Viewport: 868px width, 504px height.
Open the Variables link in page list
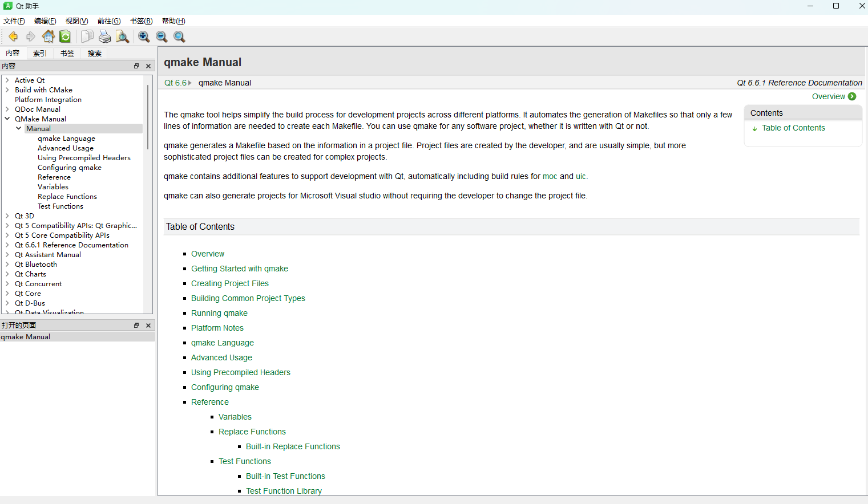coord(235,417)
